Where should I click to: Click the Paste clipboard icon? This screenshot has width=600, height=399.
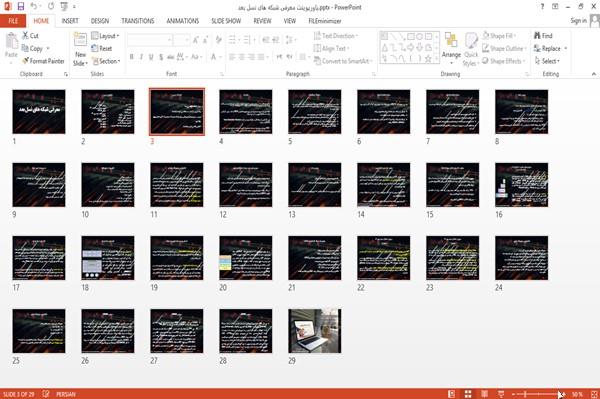click(x=11, y=41)
